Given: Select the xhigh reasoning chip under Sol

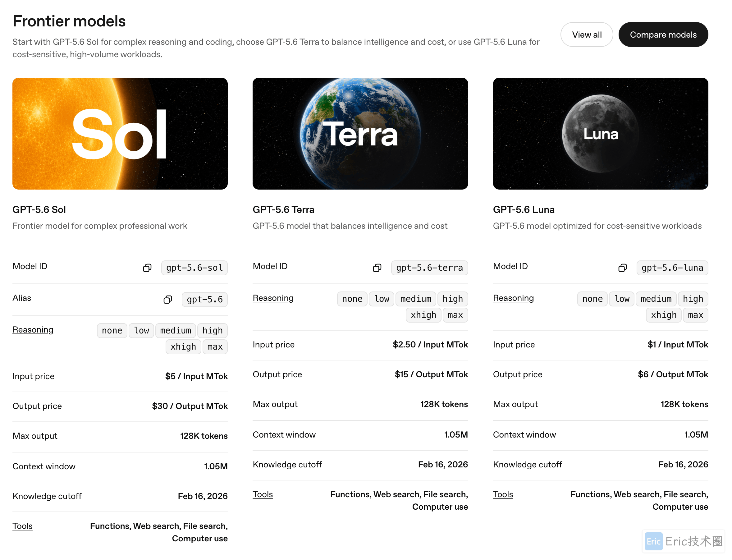Looking at the screenshot, I should [183, 347].
